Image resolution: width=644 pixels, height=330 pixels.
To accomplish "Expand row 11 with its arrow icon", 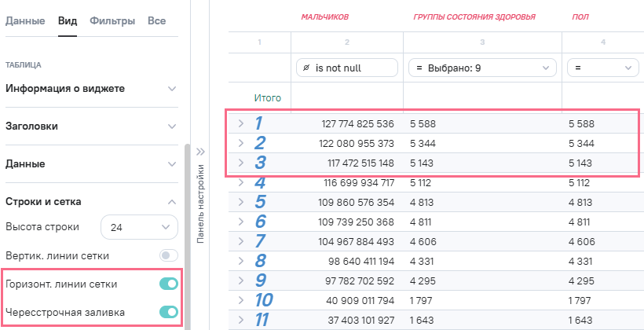I will pos(241,320).
